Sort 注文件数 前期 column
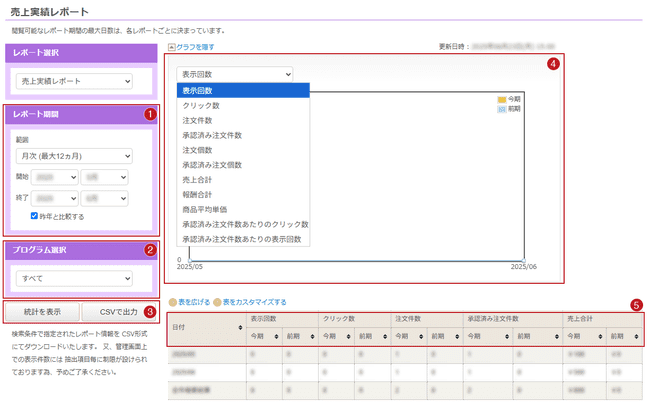 [457, 337]
